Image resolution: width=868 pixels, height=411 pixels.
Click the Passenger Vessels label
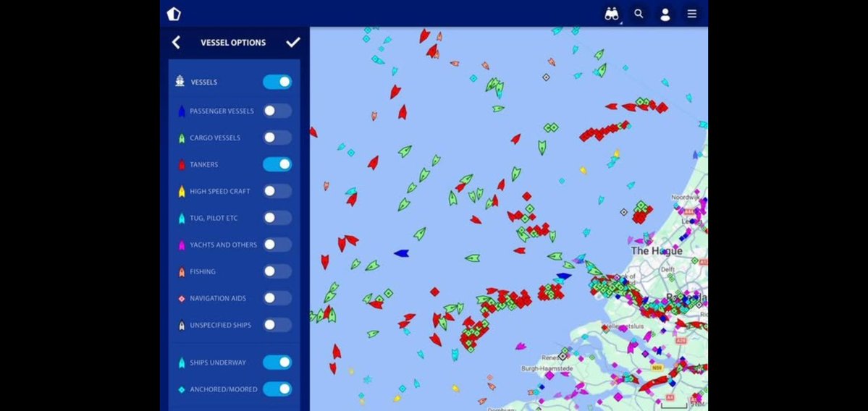(222, 111)
